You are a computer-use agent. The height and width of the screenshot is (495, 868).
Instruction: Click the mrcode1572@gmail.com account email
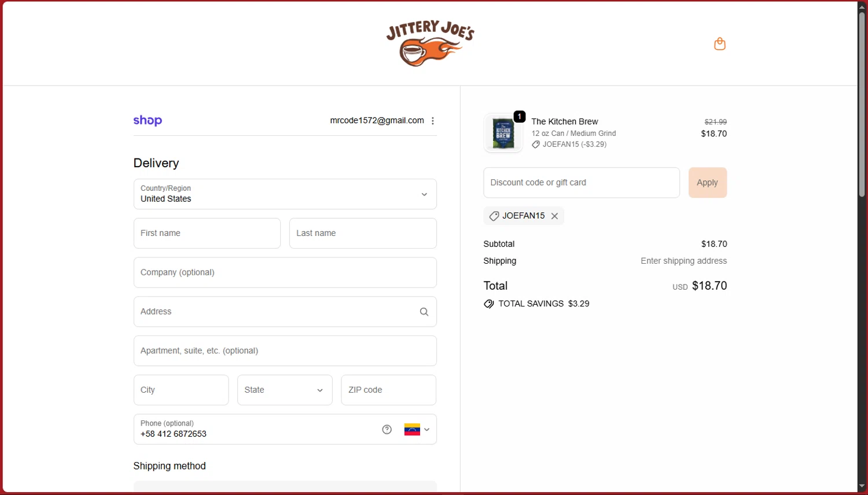(377, 120)
